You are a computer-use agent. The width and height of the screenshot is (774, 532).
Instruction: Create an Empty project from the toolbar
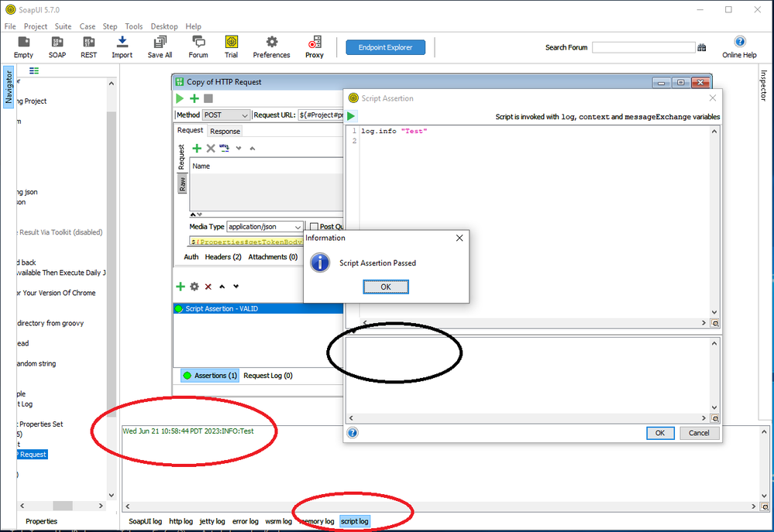23,47
